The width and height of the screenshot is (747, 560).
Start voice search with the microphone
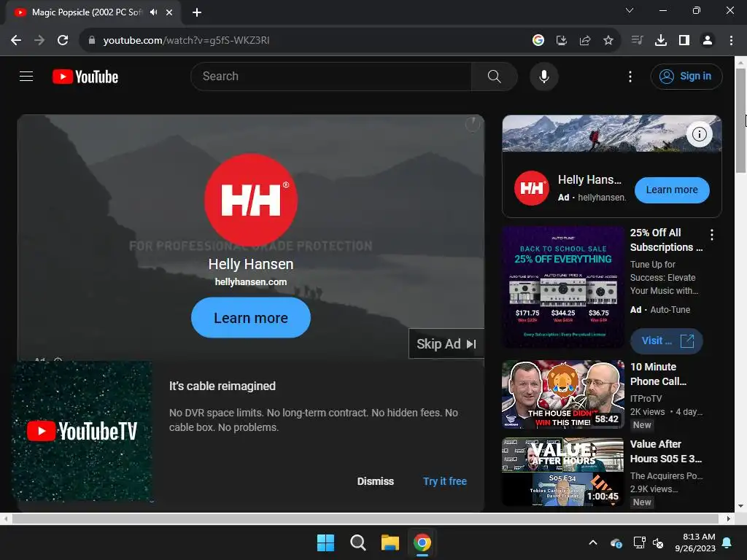[x=543, y=76]
